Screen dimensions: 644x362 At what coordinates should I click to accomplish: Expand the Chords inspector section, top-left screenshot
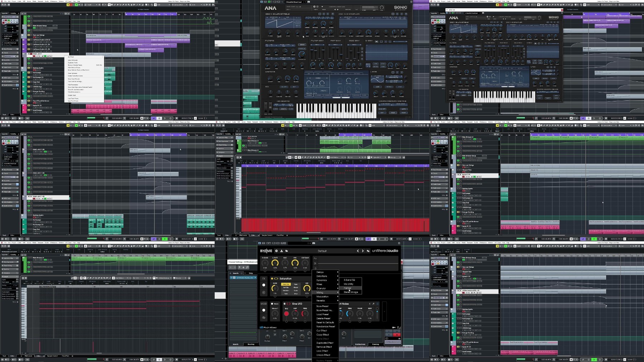pyautogui.click(x=10, y=53)
